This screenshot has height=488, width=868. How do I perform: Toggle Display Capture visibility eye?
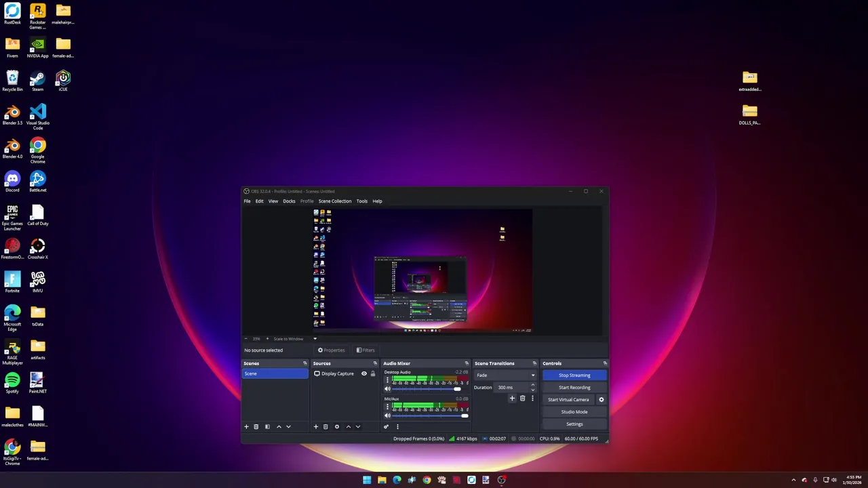pos(363,374)
